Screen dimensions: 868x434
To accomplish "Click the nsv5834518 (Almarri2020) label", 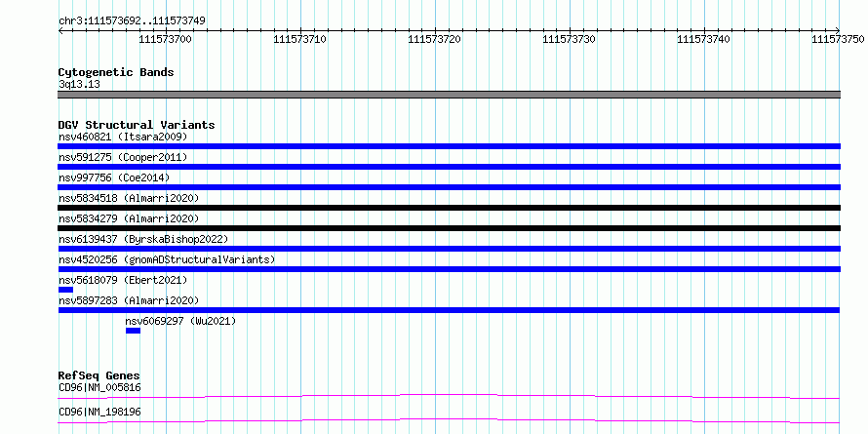I will 129,198.
